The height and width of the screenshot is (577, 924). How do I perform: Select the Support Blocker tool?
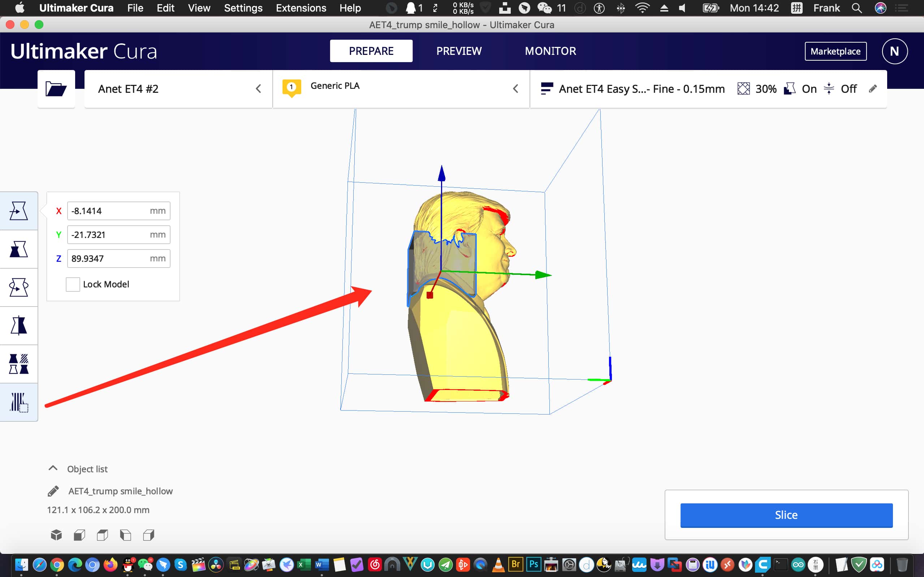coord(19,402)
